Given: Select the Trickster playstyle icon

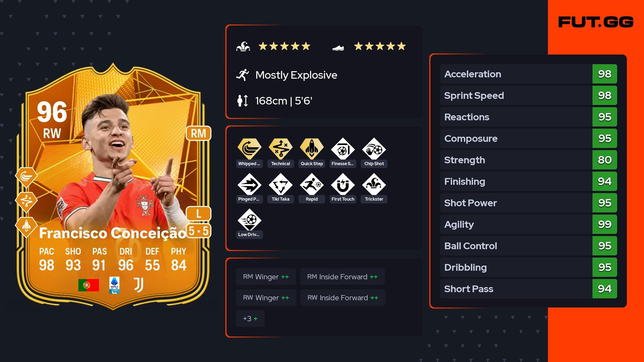Looking at the screenshot, I should (374, 184).
